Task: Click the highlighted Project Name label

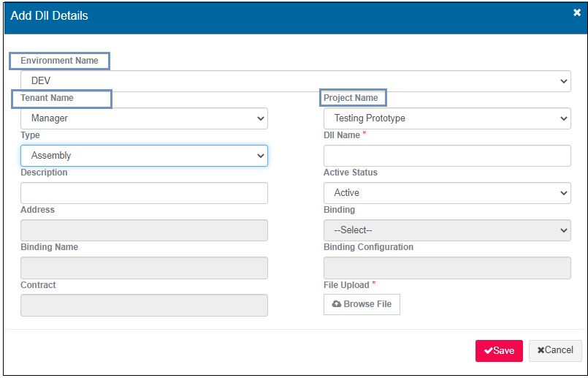Action: pos(351,98)
